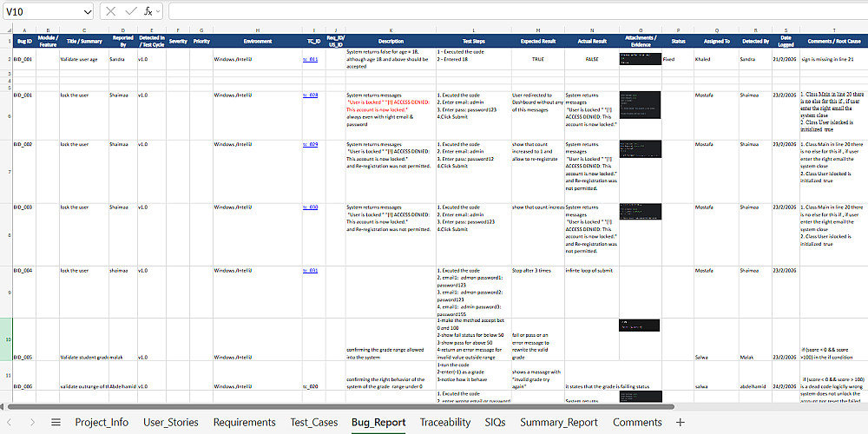The width and height of the screenshot is (868, 434).
Task: Select the 21/2/2026 date cell
Action: coord(786,59)
